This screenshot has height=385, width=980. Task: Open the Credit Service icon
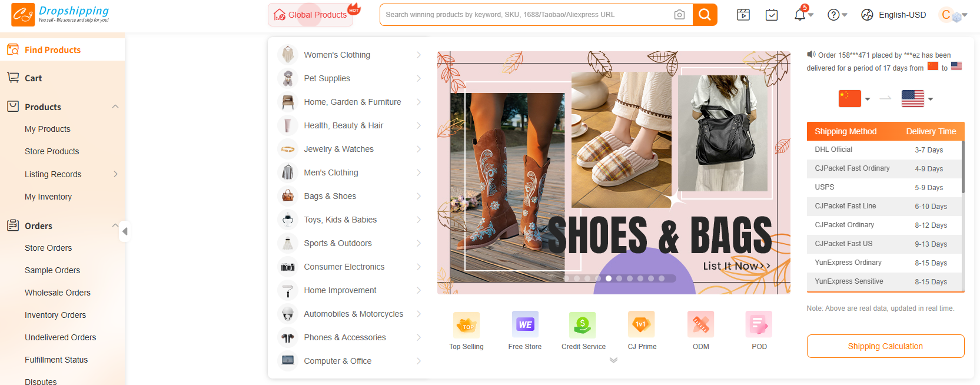tap(583, 325)
